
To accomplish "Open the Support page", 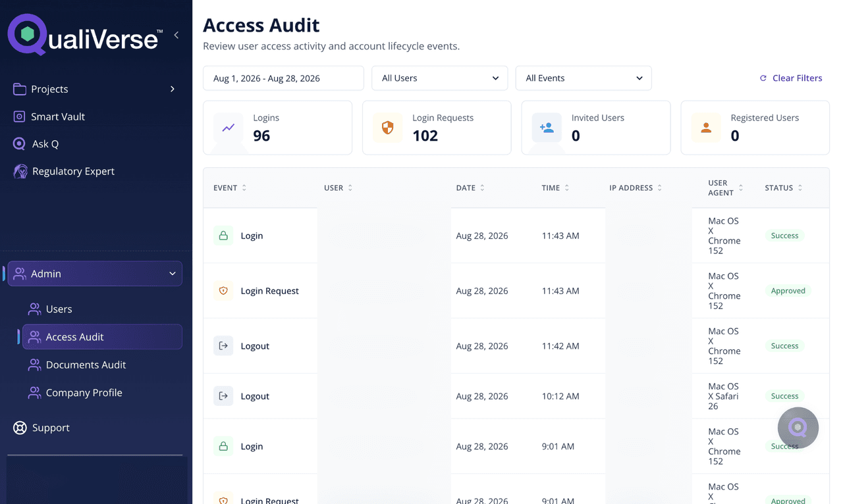I will [51, 428].
